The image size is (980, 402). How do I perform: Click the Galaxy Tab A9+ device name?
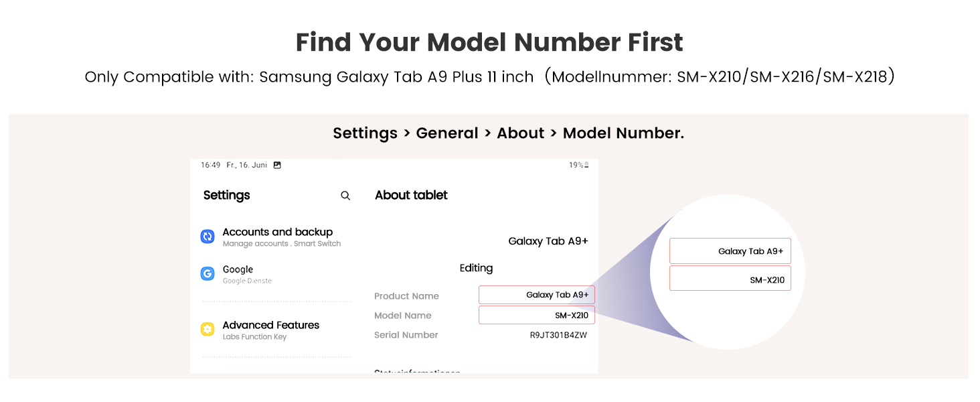(548, 241)
